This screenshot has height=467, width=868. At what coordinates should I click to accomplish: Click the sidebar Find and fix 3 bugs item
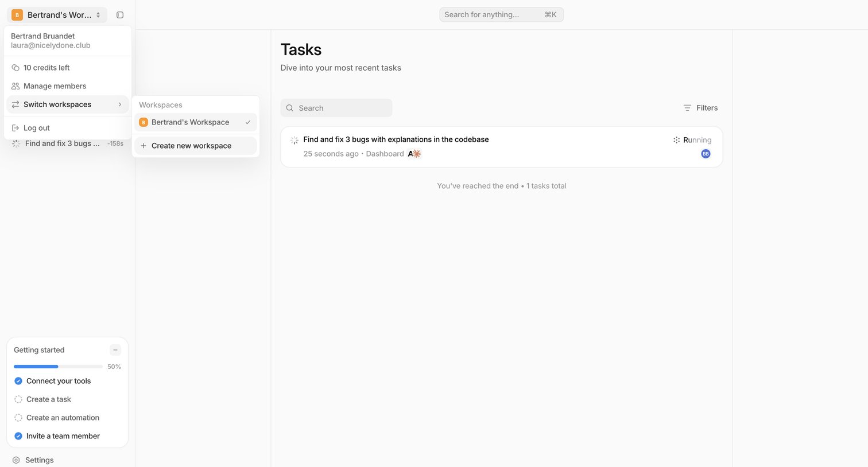click(68, 143)
